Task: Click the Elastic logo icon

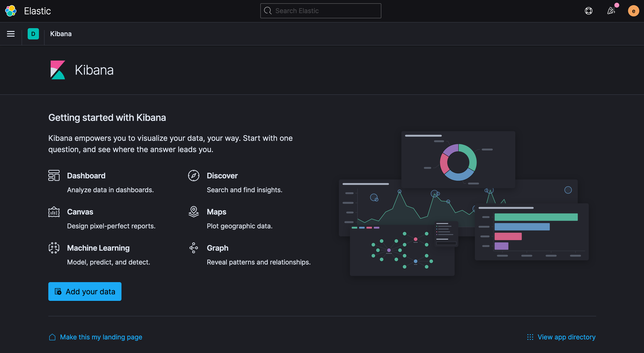Action: [11, 11]
